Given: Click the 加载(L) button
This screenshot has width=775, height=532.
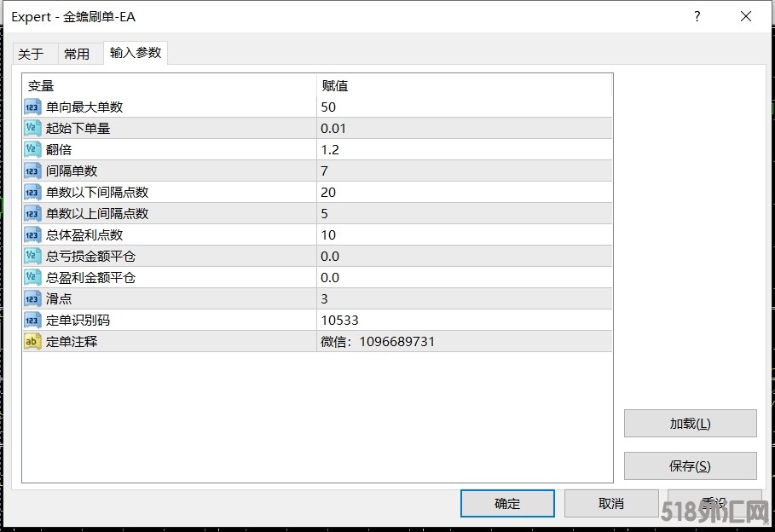Looking at the screenshot, I should 690,423.
